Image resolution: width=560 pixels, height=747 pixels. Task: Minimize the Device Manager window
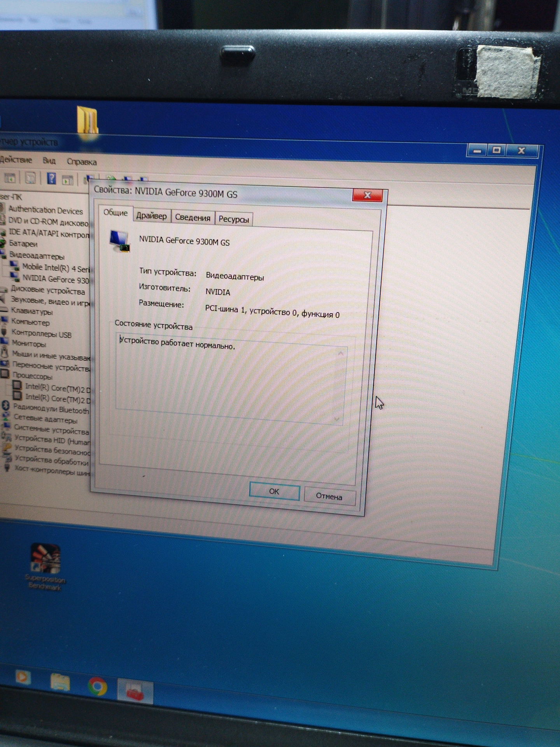(478, 150)
